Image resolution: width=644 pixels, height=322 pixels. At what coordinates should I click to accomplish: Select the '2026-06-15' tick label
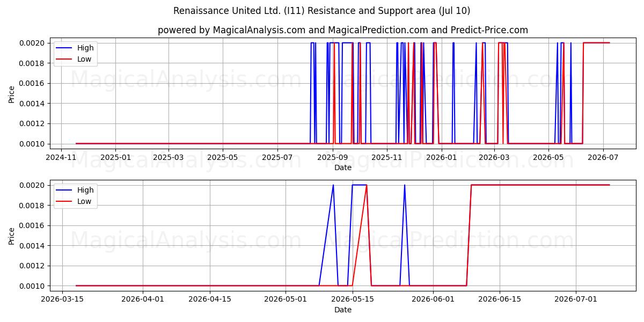[500, 299]
